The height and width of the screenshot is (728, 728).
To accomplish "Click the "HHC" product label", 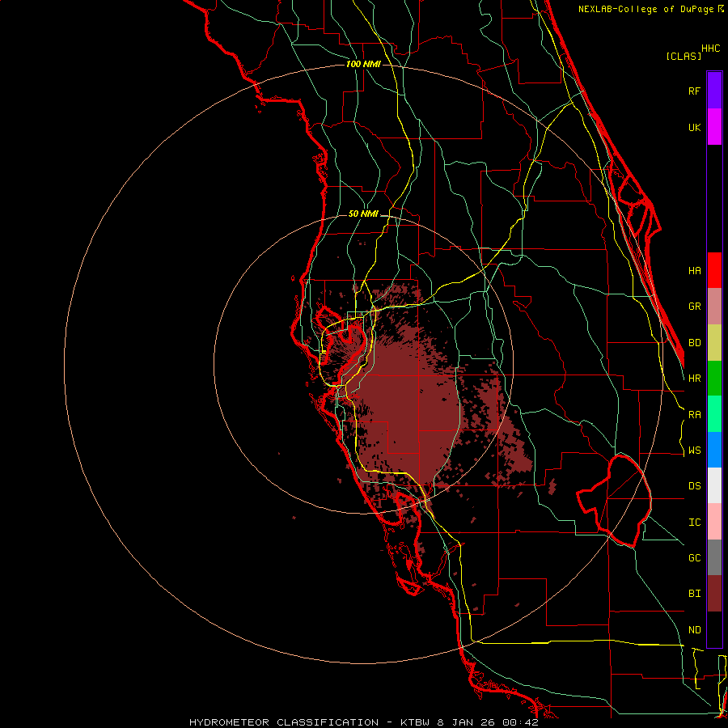I will [x=710, y=49].
